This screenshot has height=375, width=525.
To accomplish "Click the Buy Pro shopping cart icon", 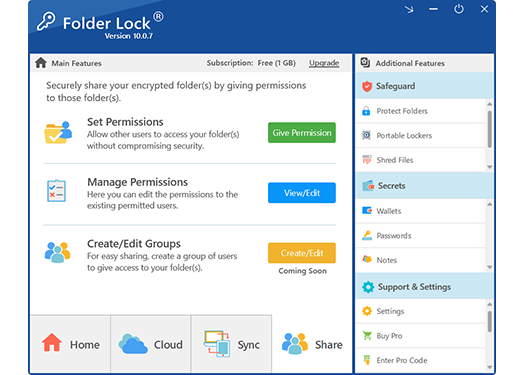I will (x=367, y=335).
